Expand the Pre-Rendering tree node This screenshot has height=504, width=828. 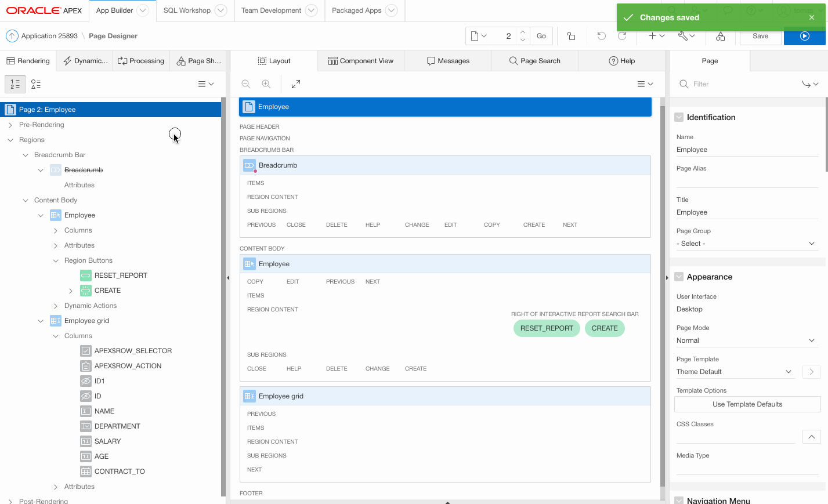pos(10,125)
